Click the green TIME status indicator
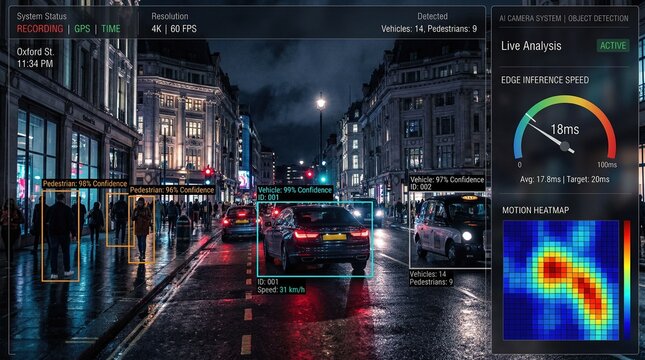This screenshot has height=360, width=645. click(x=111, y=29)
